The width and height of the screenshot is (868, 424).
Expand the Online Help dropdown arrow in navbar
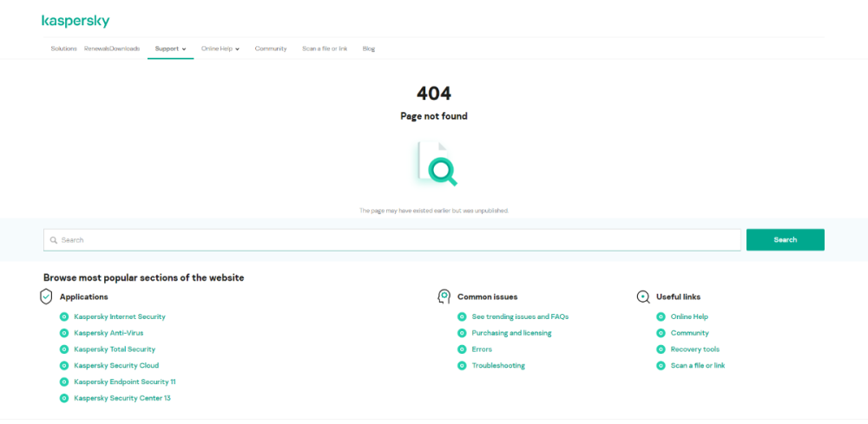pos(238,49)
